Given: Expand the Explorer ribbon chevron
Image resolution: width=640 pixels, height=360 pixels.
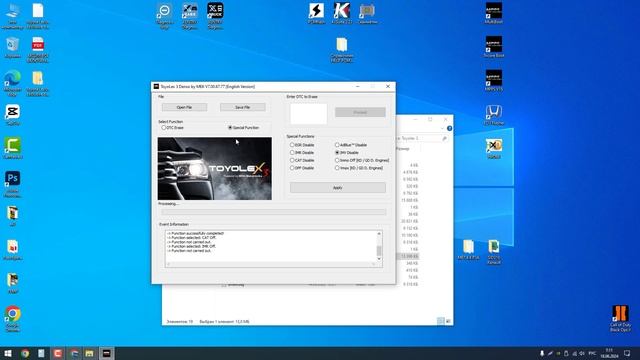Looking at the screenshot, I should 442,129.
